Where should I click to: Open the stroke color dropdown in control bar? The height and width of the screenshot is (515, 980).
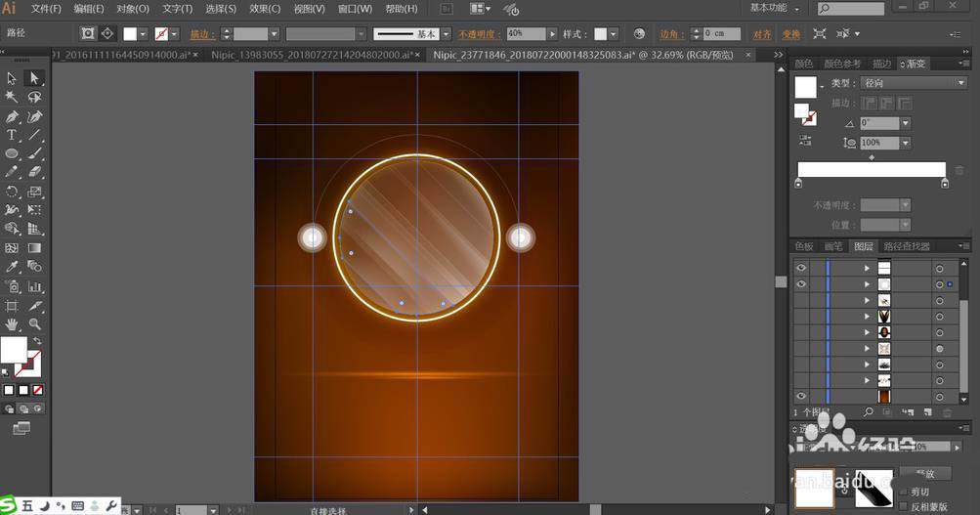tap(174, 34)
